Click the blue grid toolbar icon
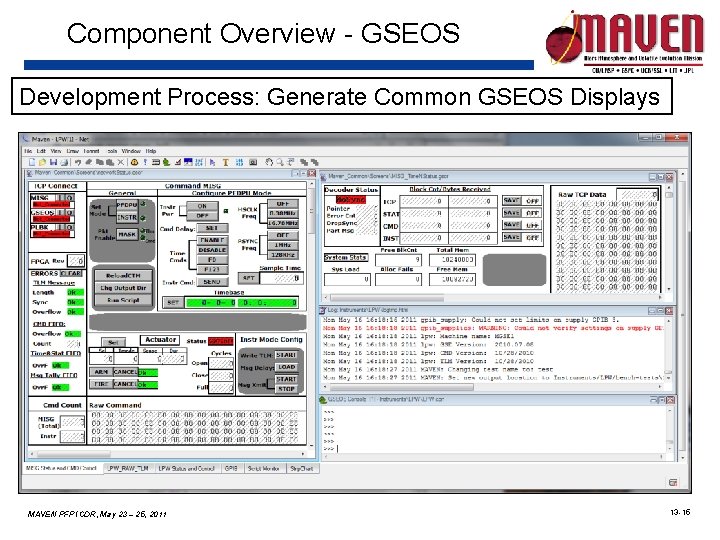Viewport: 720px width, 540px height. pyautogui.click(x=239, y=162)
